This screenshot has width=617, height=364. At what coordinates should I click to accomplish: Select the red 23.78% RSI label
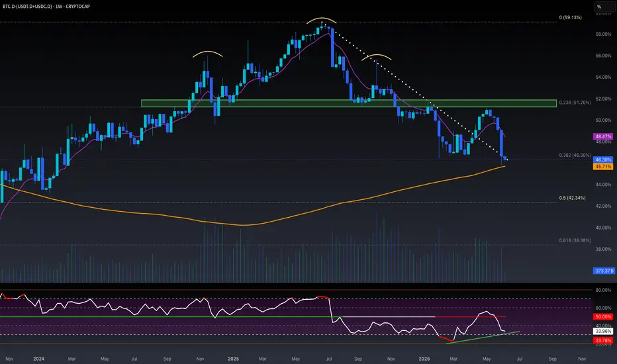pyautogui.click(x=603, y=340)
